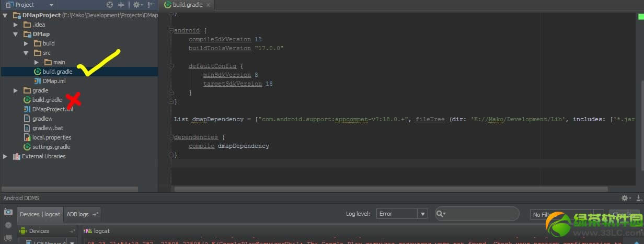644x244 pixels.
Task: Open the Project panel settings gear
Action: pos(136,5)
